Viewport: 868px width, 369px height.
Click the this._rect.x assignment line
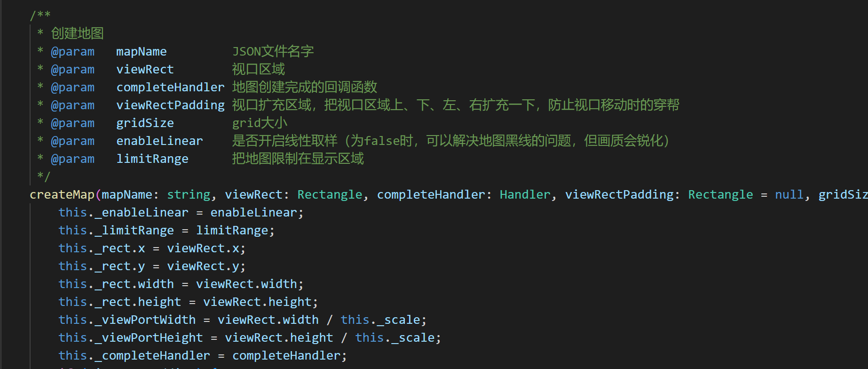151,248
